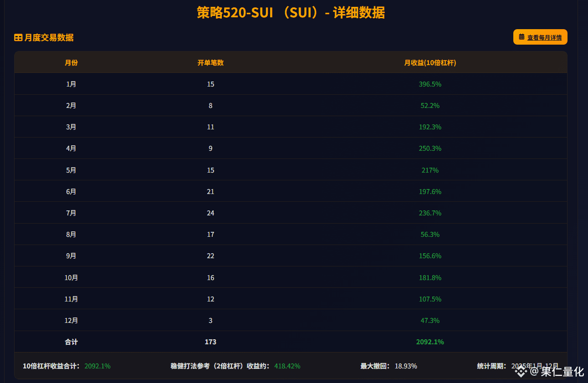Click the 24 trade count in July

pyautogui.click(x=210, y=213)
